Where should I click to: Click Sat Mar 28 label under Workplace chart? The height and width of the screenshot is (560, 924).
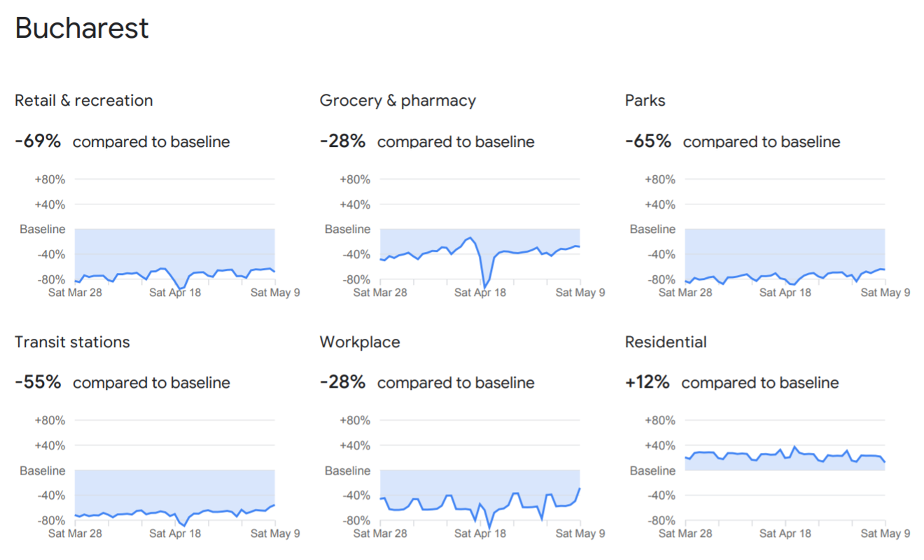[380, 533]
